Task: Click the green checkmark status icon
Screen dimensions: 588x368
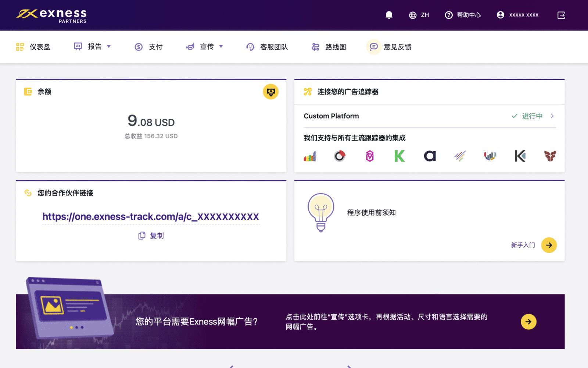Action: (514, 116)
